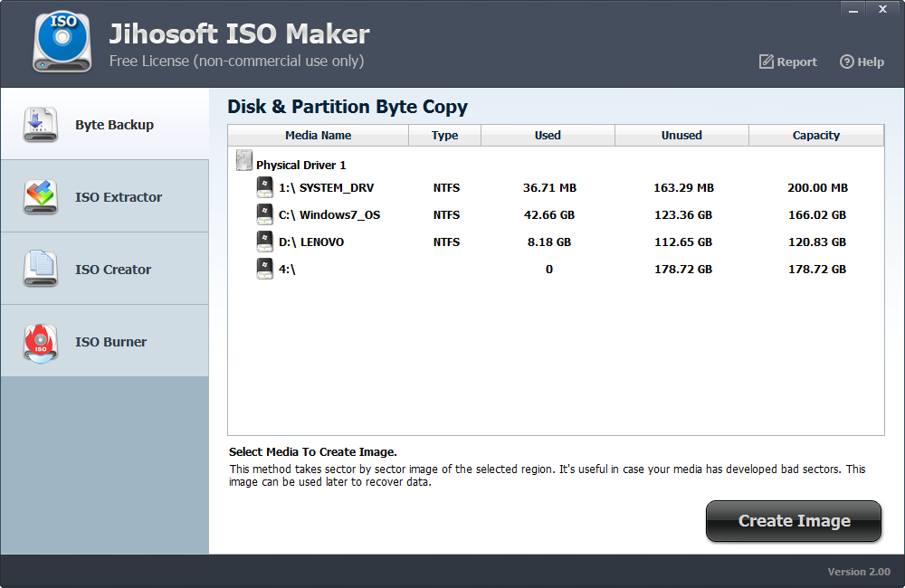The height and width of the screenshot is (588, 905).
Task: Click the Jihosoft ISO Maker logo icon
Action: pos(62,42)
